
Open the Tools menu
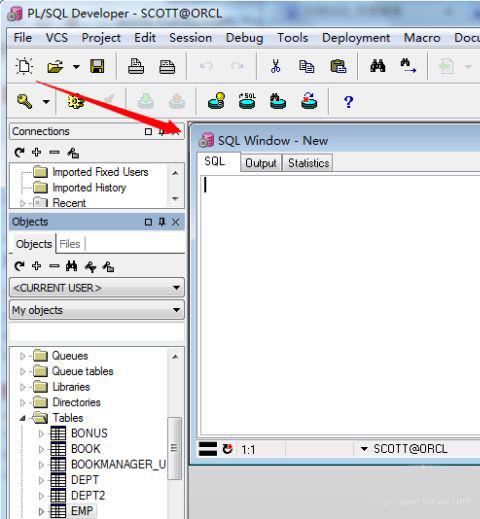pyautogui.click(x=293, y=38)
